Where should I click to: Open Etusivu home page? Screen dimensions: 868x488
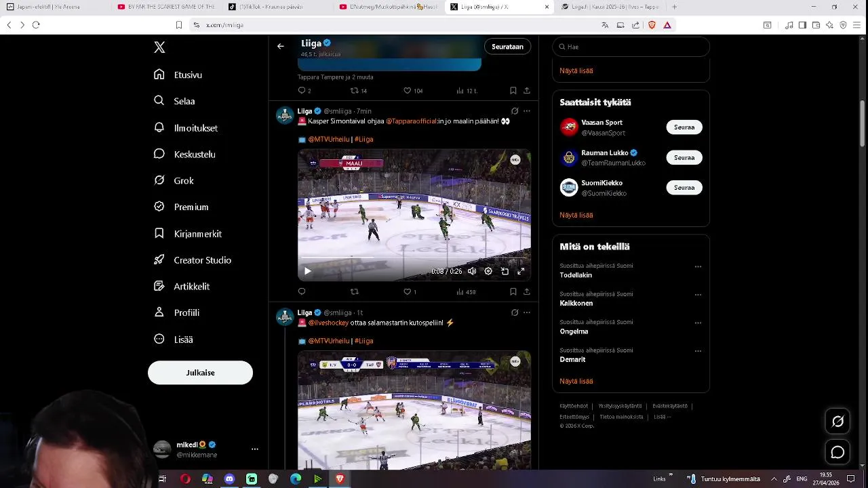tap(178, 75)
